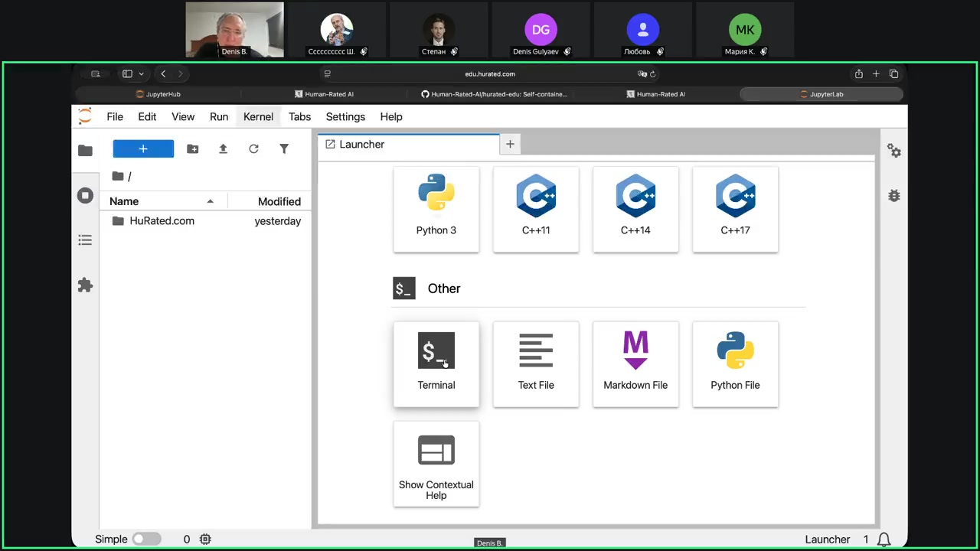The image size is (980, 551).
Task: Create a new folder in file browser
Action: 192,149
